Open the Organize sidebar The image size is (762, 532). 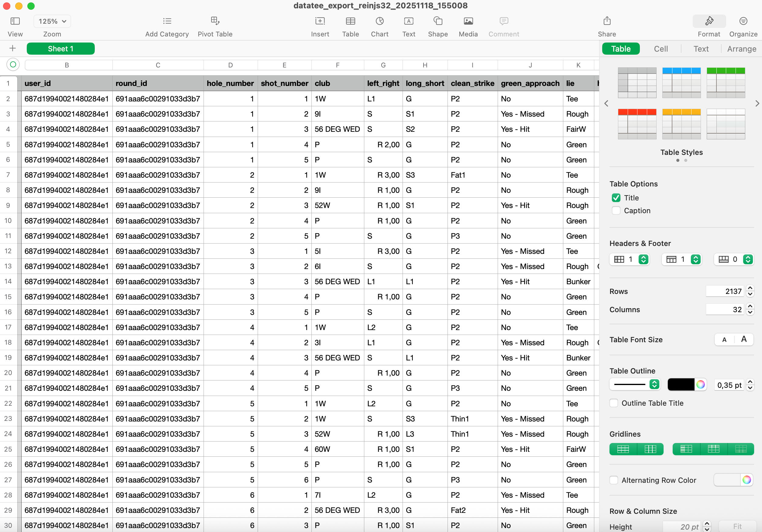[743, 21]
